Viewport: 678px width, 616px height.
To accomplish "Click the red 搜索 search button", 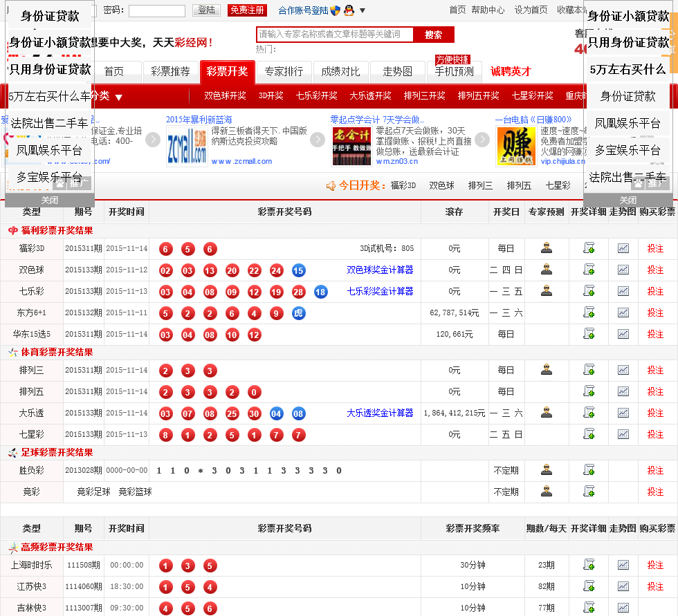I will pyautogui.click(x=433, y=35).
